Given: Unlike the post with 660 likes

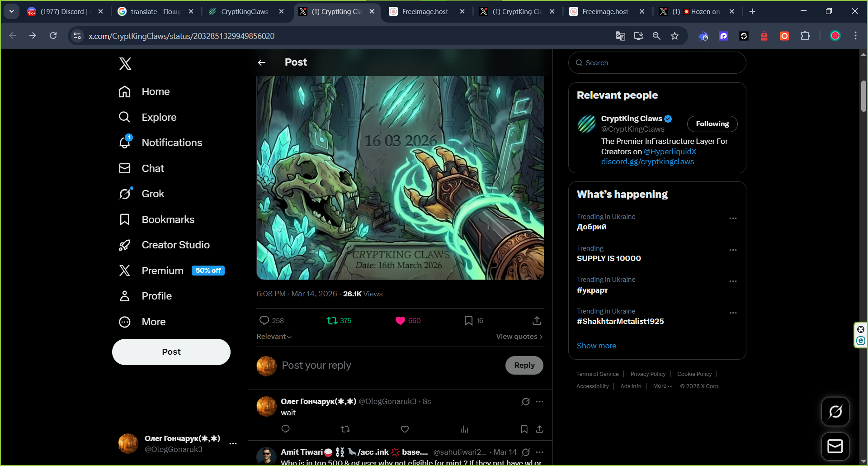Looking at the screenshot, I should tap(408, 320).
